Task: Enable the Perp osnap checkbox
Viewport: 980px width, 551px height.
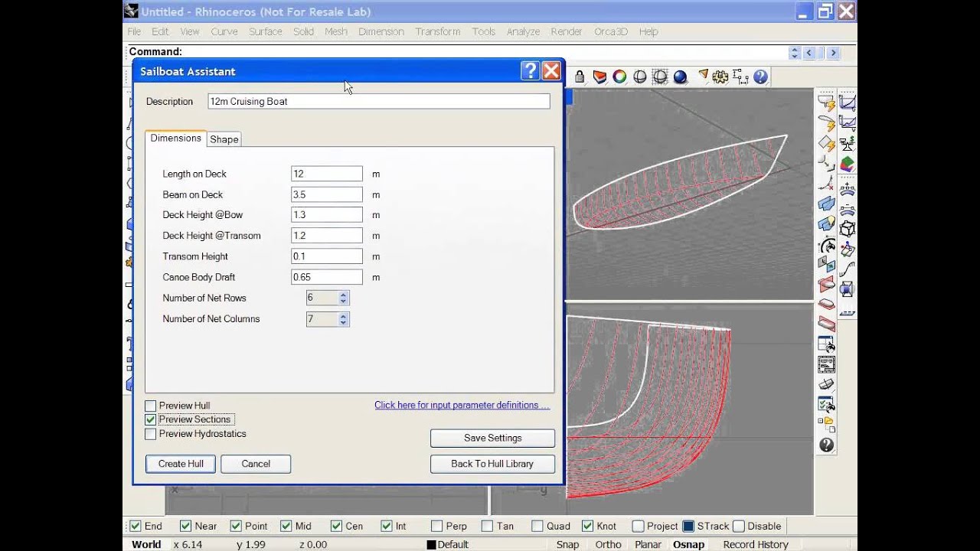Action: (x=436, y=526)
